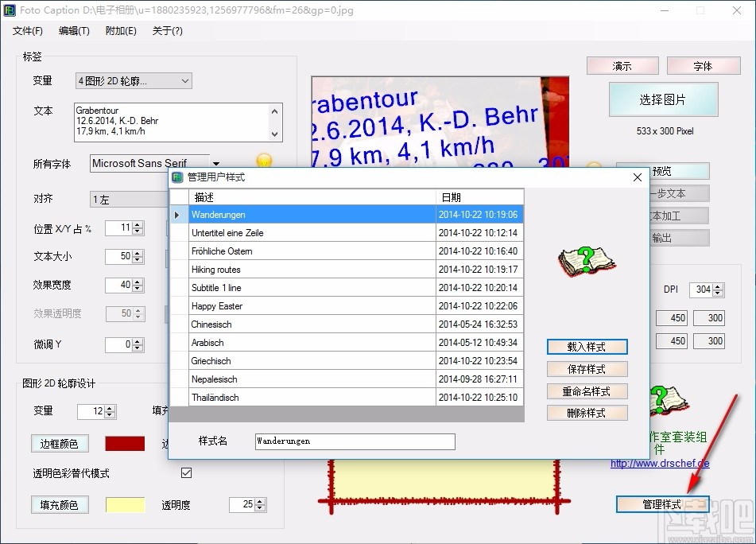Click the 重命名样式 rename style button
756x544 pixels.
(x=587, y=391)
